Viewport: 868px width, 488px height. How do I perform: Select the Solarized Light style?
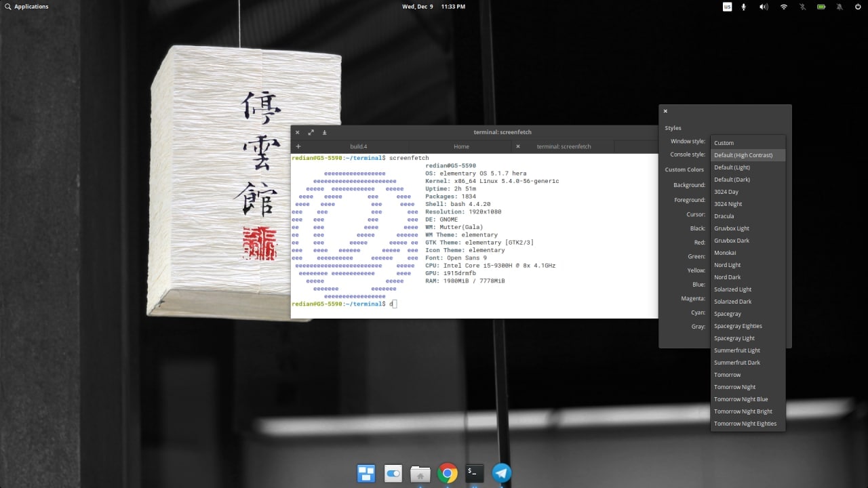click(748, 289)
